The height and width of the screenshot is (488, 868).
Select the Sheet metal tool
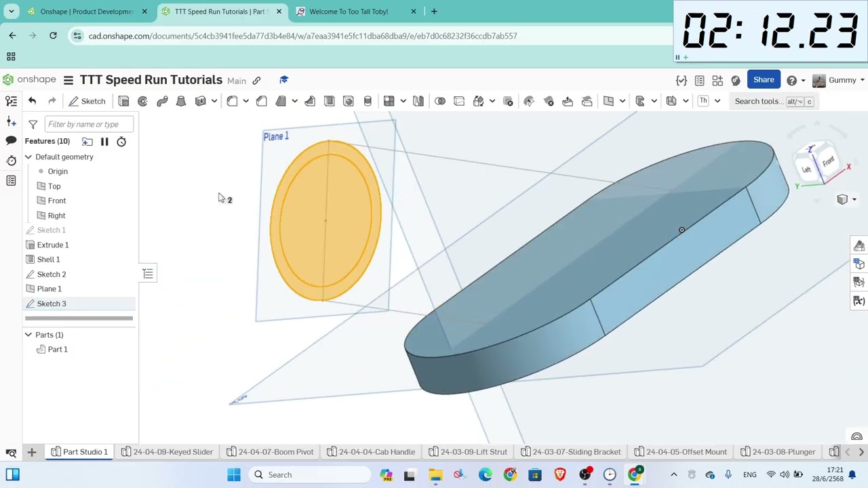click(671, 101)
